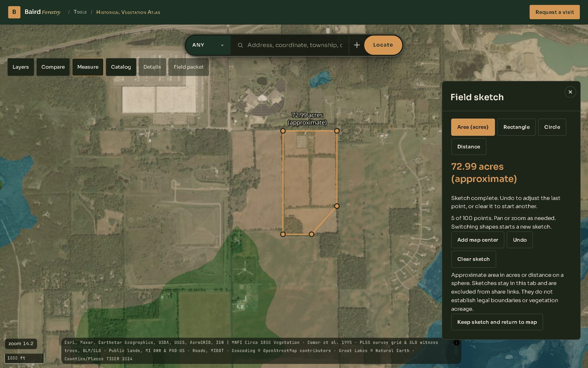This screenshot has width=588, height=368.
Task: Switch to Distance measurement mode
Action: (x=468, y=147)
